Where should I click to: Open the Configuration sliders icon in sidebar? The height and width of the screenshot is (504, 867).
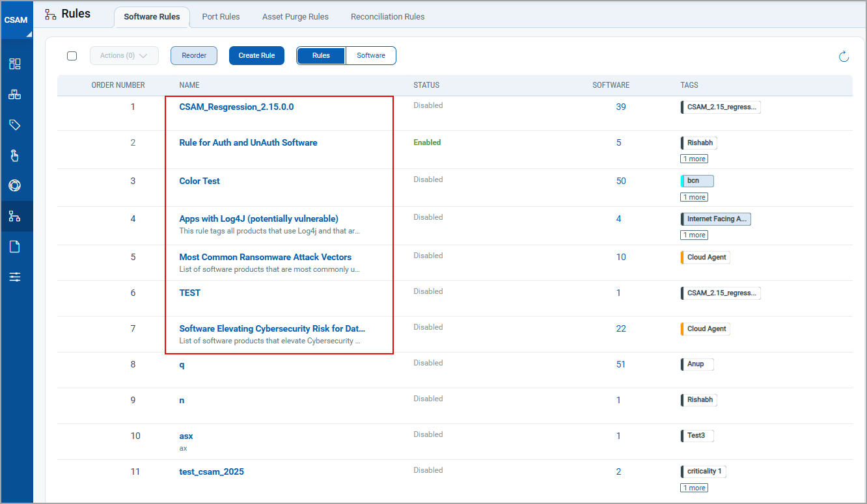15,277
